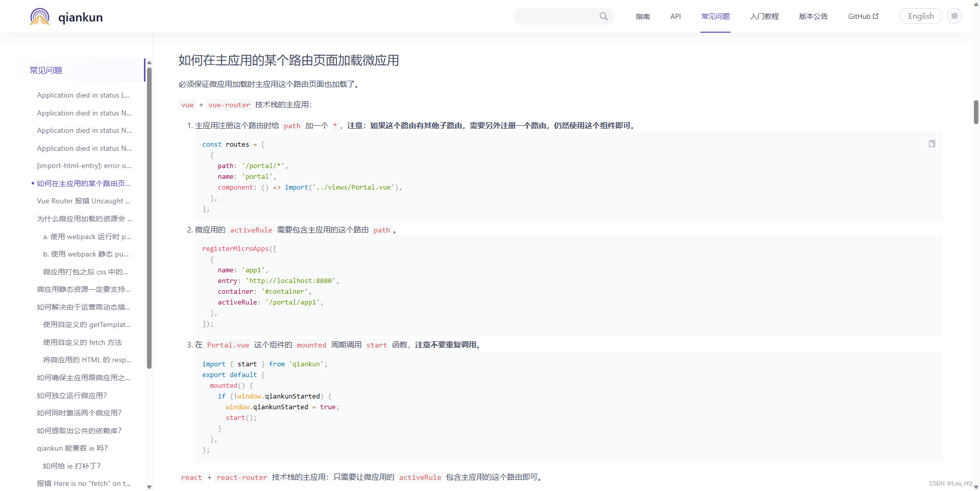Click heading 如何在主应用的某个路由页面加载微应用
Image resolution: width=980 pixels, height=491 pixels.
pyautogui.click(x=288, y=60)
